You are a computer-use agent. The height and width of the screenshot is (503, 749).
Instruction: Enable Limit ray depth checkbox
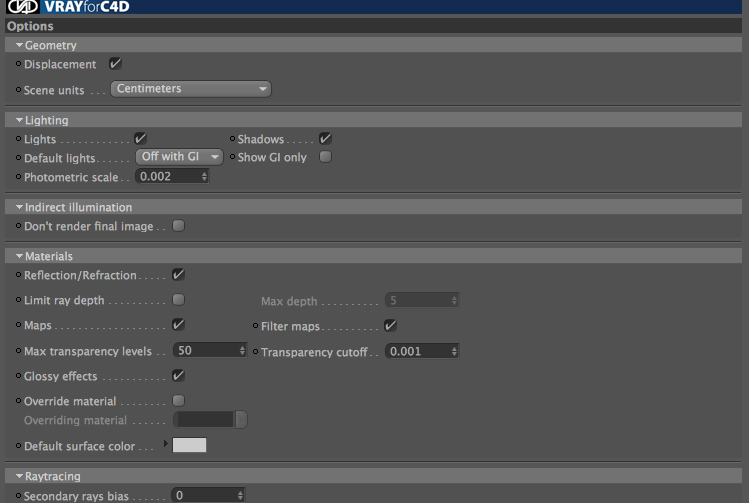(x=178, y=300)
